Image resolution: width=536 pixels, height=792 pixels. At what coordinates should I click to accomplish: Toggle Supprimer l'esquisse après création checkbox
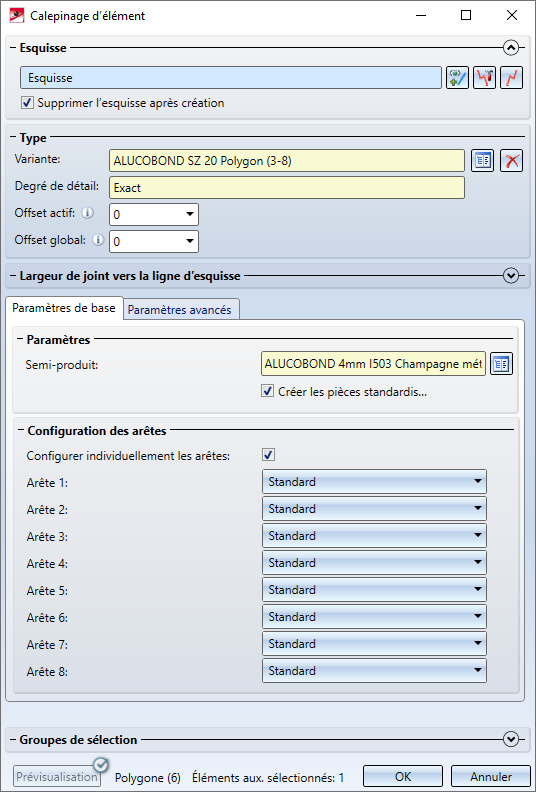click(27, 103)
